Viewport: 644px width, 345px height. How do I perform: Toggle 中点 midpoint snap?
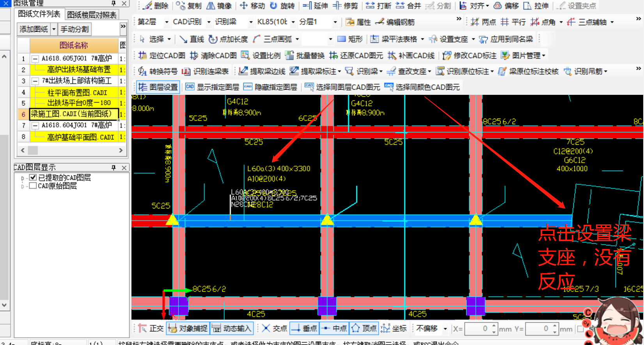tap(334, 328)
